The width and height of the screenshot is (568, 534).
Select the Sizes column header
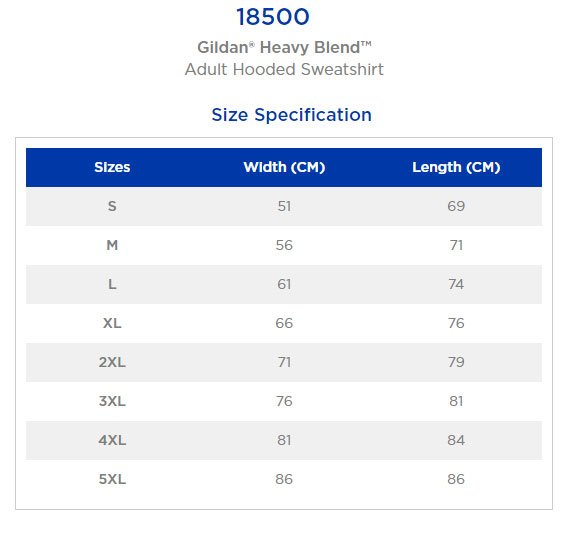point(112,167)
